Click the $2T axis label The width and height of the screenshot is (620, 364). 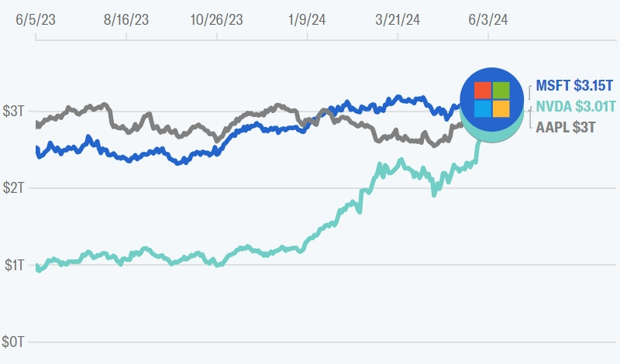click(x=16, y=187)
